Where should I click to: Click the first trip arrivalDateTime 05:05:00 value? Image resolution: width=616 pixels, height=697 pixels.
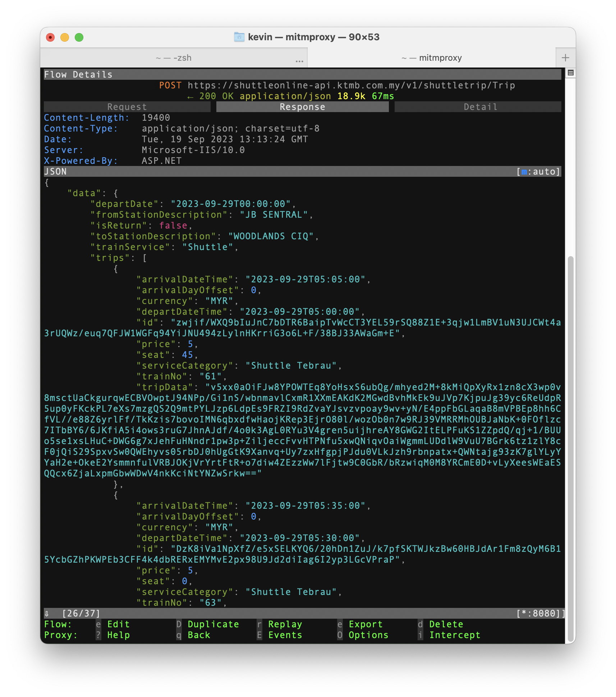pyautogui.click(x=305, y=279)
